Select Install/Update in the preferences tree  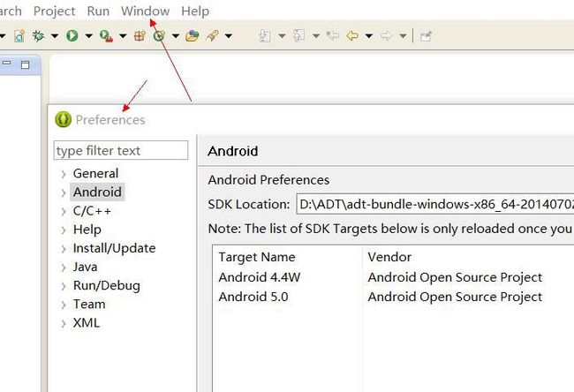[x=114, y=248]
